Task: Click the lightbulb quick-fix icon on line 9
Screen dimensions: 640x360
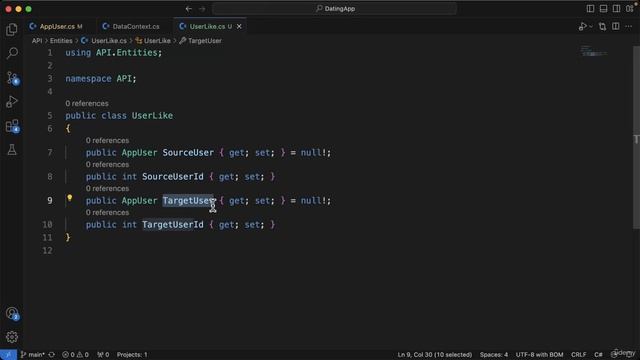Action: click(x=70, y=198)
